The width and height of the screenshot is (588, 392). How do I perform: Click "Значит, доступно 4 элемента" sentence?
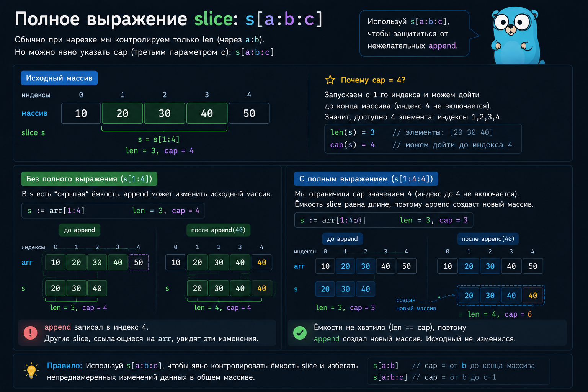click(413, 117)
